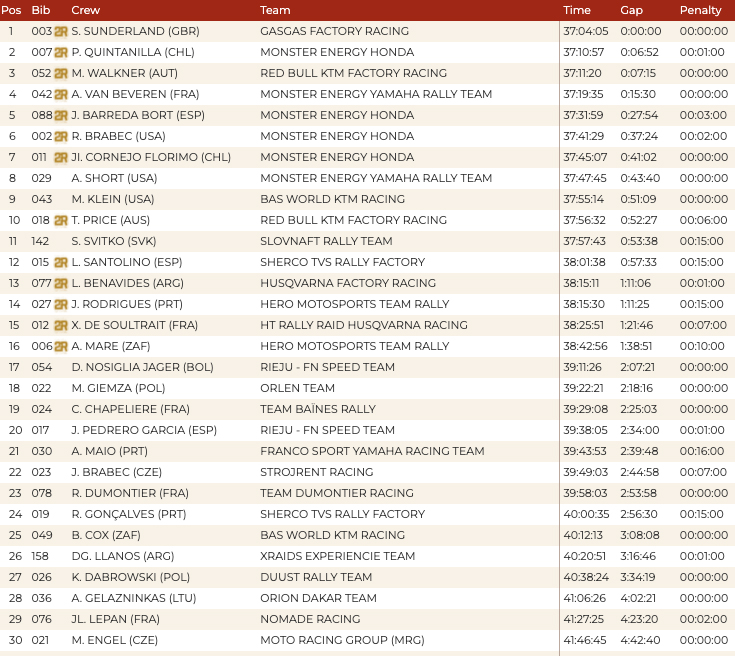Click team TEAM DUMONTIER RACING
Screen dimensions: 735x656
(x=337, y=493)
